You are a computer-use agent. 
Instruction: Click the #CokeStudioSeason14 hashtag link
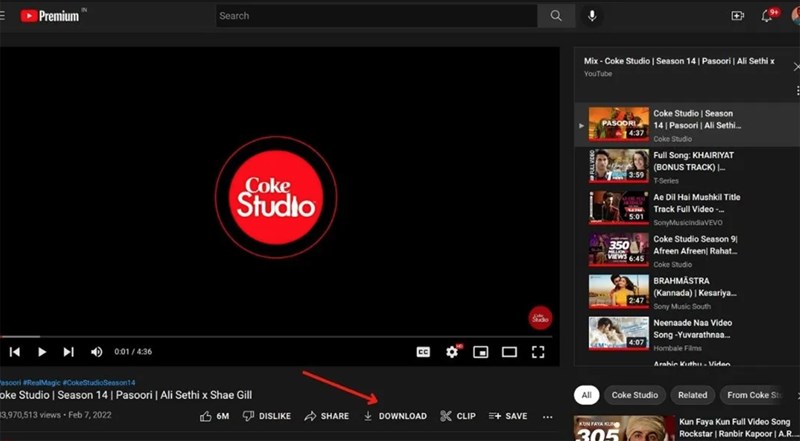(x=99, y=382)
